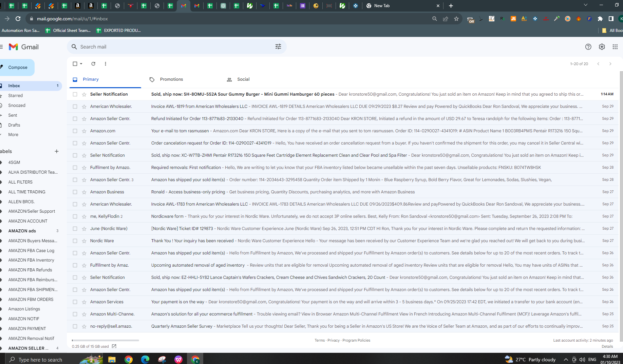Open a new browser tab

click(x=451, y=6)
